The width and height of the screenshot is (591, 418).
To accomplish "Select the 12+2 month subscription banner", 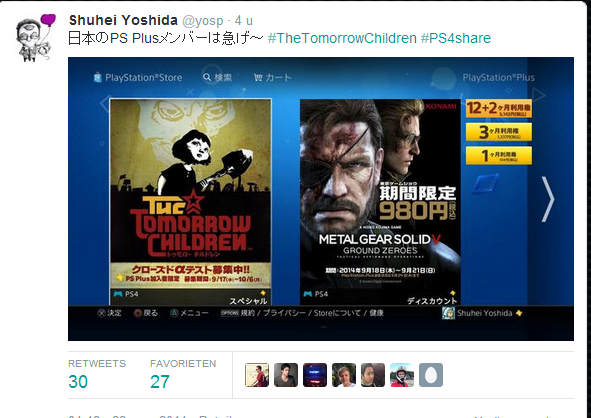I will (499, 109).
